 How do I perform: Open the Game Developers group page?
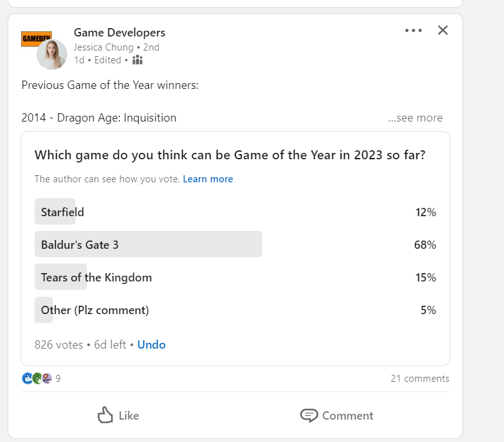120,33
